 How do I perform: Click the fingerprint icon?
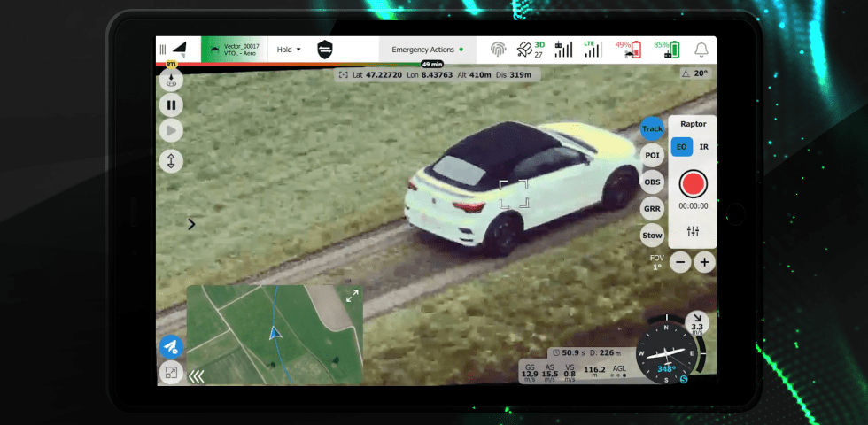click(x=498, y=50)
